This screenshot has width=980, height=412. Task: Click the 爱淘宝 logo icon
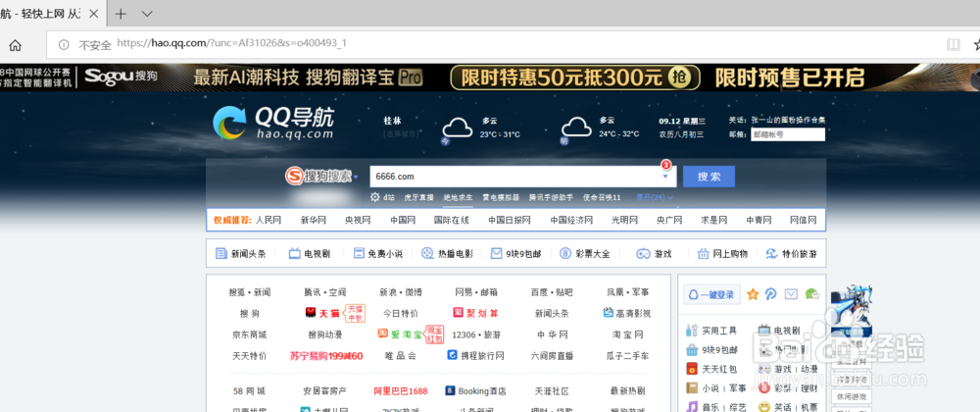click(x=383, y=334)
